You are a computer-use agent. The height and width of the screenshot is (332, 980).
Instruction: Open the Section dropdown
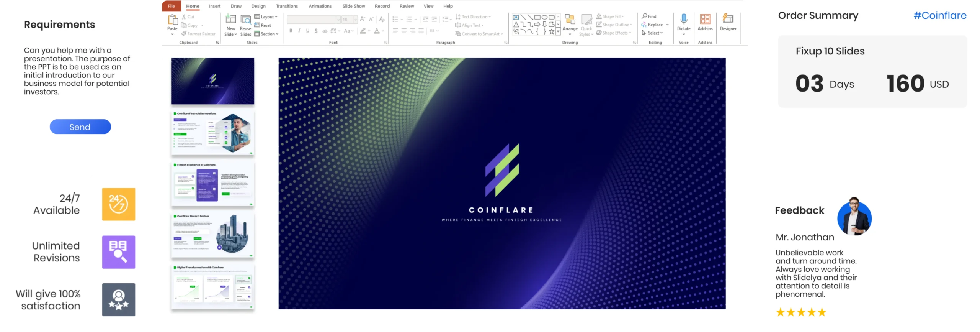click(x=266, y=34)
